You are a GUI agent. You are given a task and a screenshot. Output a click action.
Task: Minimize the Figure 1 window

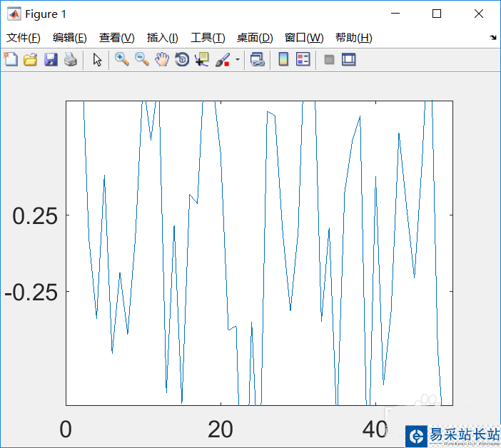395,14
